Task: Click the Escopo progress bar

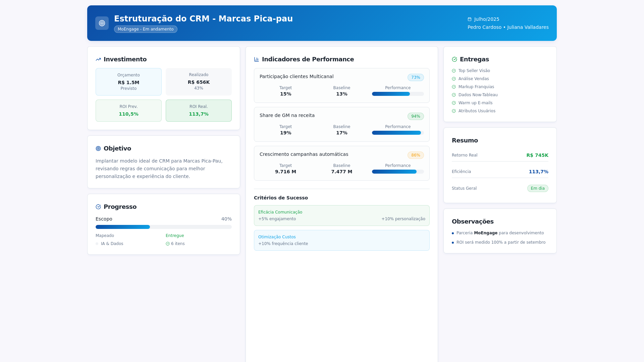Action: click(164, 227)
